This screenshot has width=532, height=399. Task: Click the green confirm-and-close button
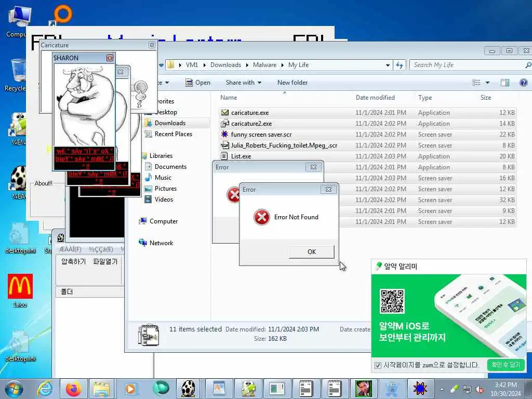[505, 365]
